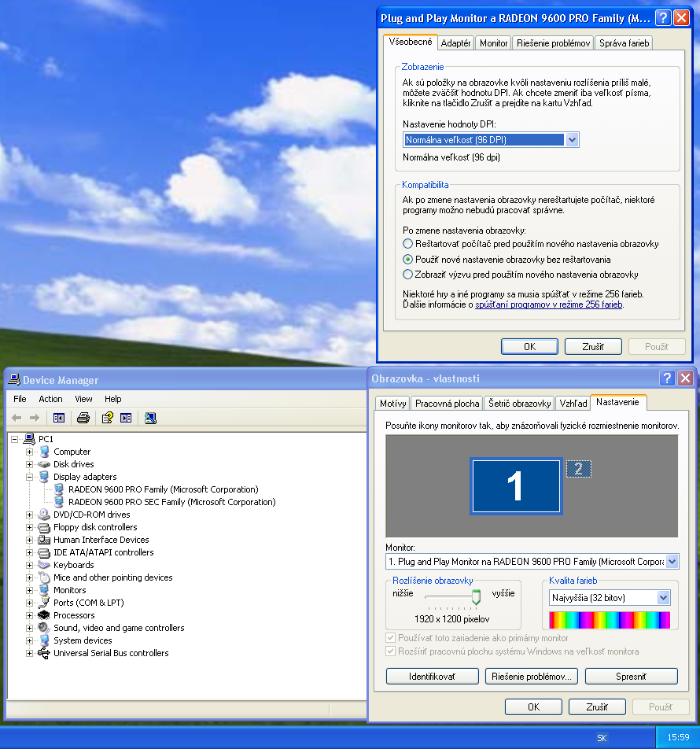Select "Zobraziť výzvu" radio option
Image resolution: width=700 pixels, height=749 pixels.
(407, 275)
